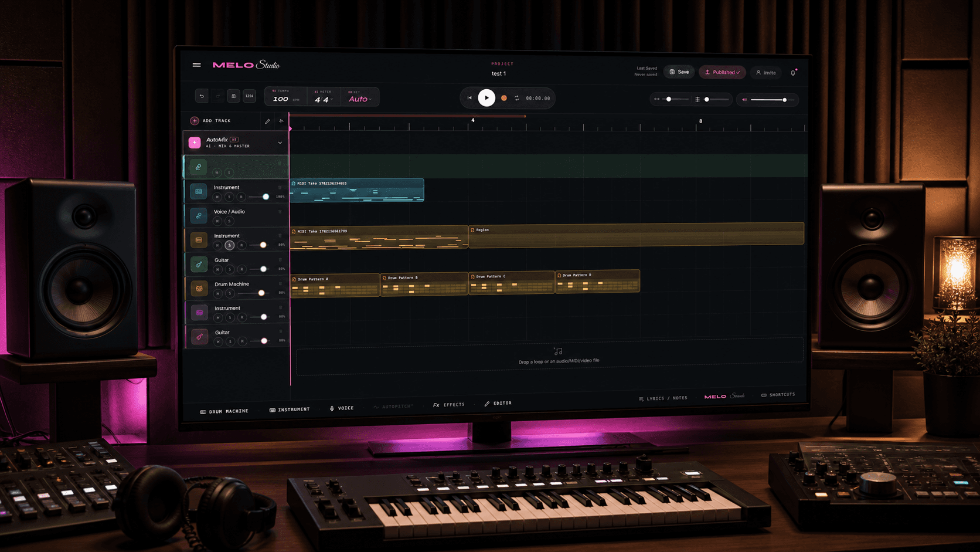The image size is (980, 552).
Task: Expand the AutoMix panel chevron
Action: [280, 143]
